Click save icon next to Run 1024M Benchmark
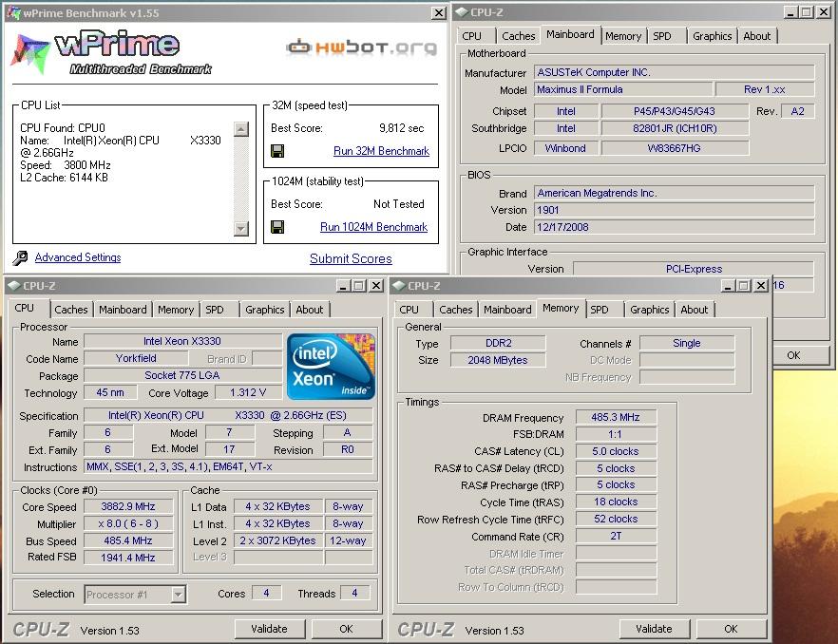The width and height of the screenshot is (838, 644). [x=277, y=227]
